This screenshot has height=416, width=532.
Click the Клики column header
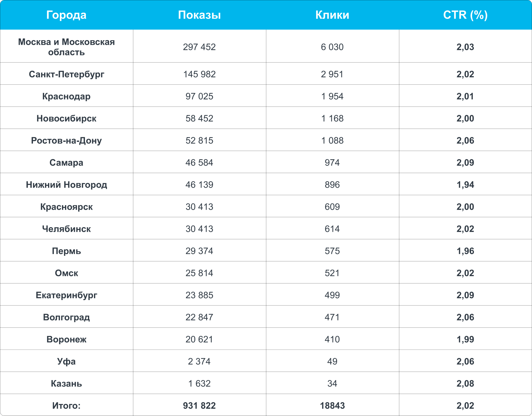(332, 15)
